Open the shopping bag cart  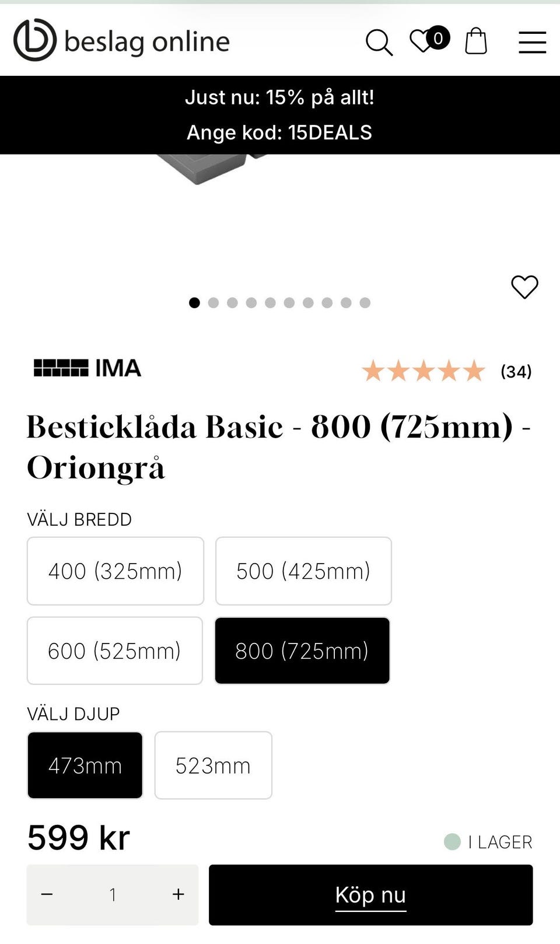pyautogui.click(x=475, y=41)
